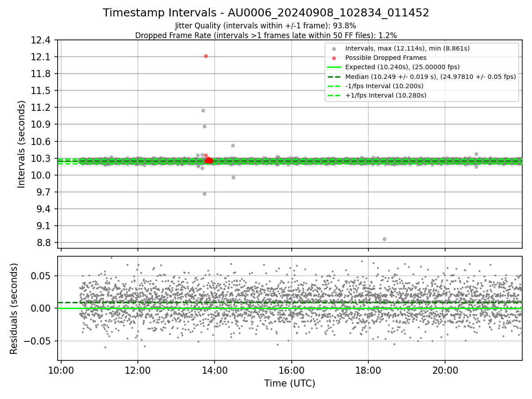The height and width of the screenshot is (399, 532).
Task: Click the 'Residuals (seconds)' y-axis label
Action: 14,309
